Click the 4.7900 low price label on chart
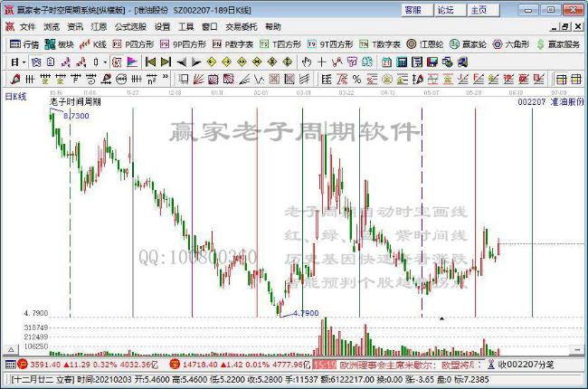 click(x=306, y=313)
